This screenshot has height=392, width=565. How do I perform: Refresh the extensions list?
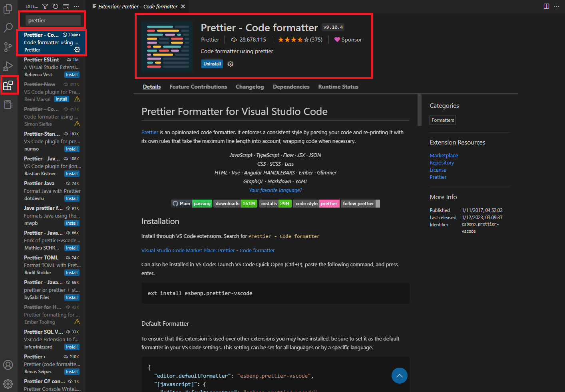56,6
